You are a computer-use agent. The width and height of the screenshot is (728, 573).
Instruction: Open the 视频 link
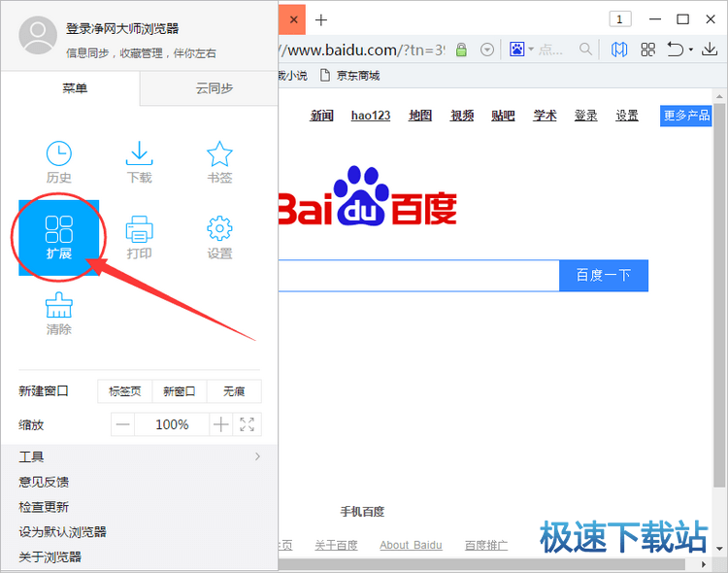pos(462,116)
